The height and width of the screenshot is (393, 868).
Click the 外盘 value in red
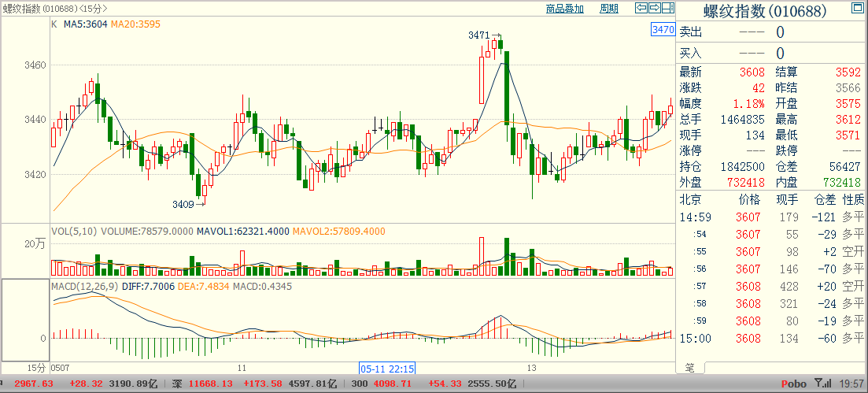click(746, 183)
